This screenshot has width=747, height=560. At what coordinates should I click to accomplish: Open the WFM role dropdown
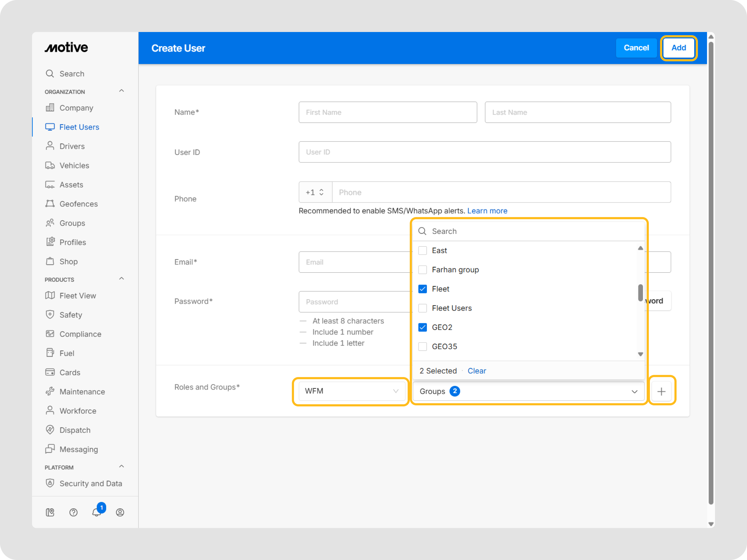tap(351, 391)
